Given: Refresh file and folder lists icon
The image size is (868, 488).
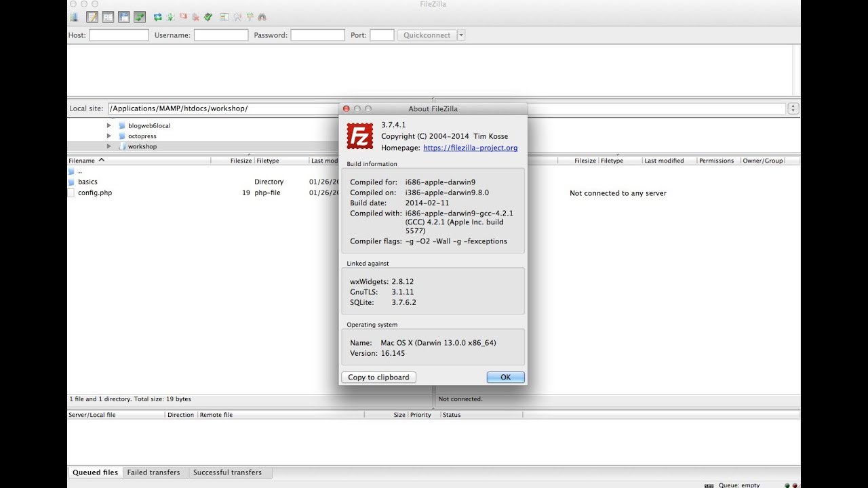Looking at the screenshot, I should pos(158,17).
